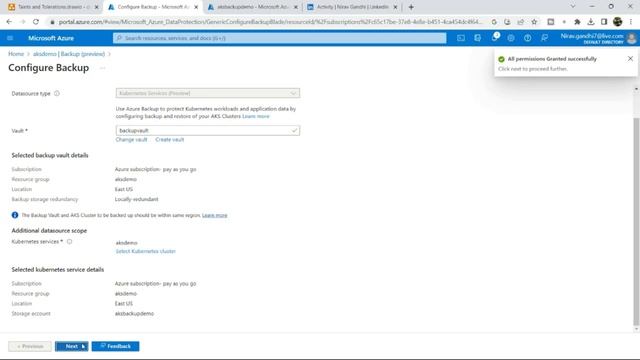Open the Vault dropdown showing backupvault

208,131
